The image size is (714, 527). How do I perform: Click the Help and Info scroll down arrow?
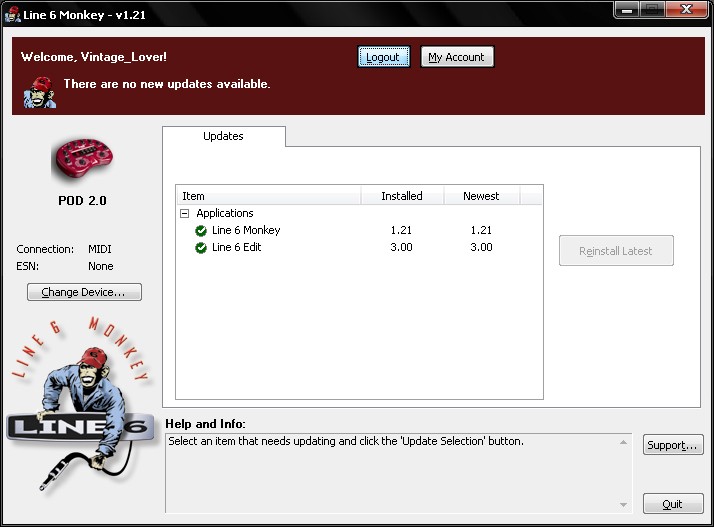623,505
